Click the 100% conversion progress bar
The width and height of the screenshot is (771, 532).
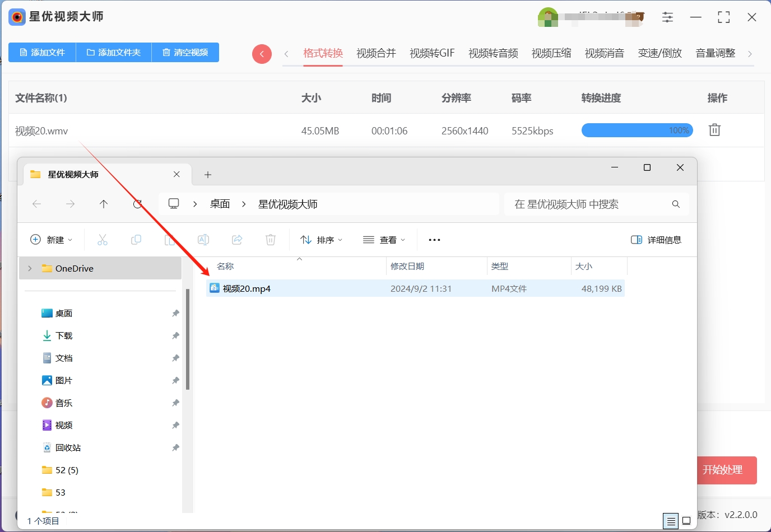pos(637,130)
